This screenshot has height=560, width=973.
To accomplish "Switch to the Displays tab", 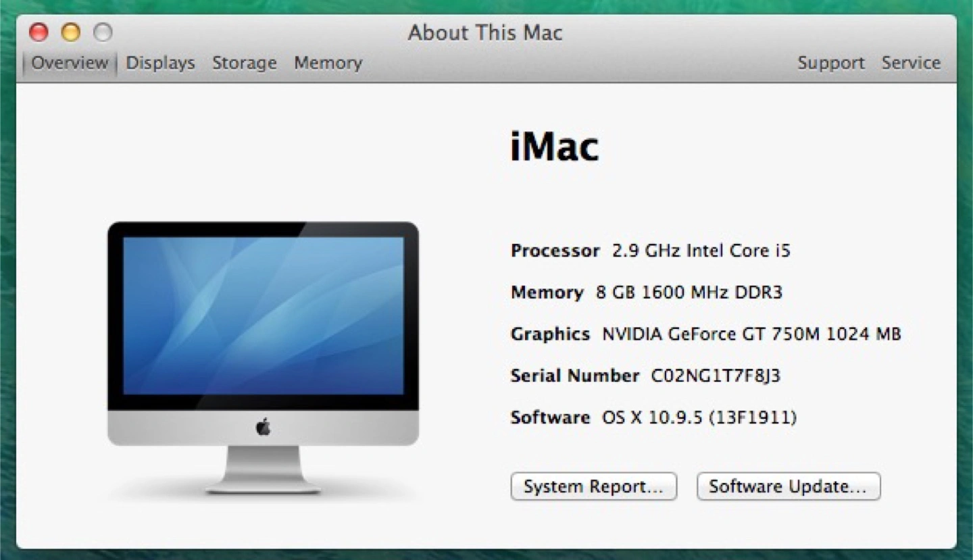I will coord(160,63).
